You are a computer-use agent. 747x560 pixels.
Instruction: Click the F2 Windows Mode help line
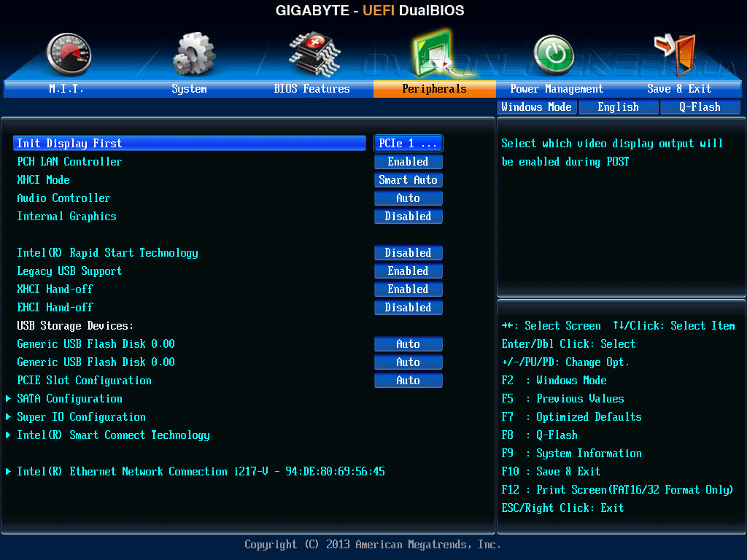554,381
